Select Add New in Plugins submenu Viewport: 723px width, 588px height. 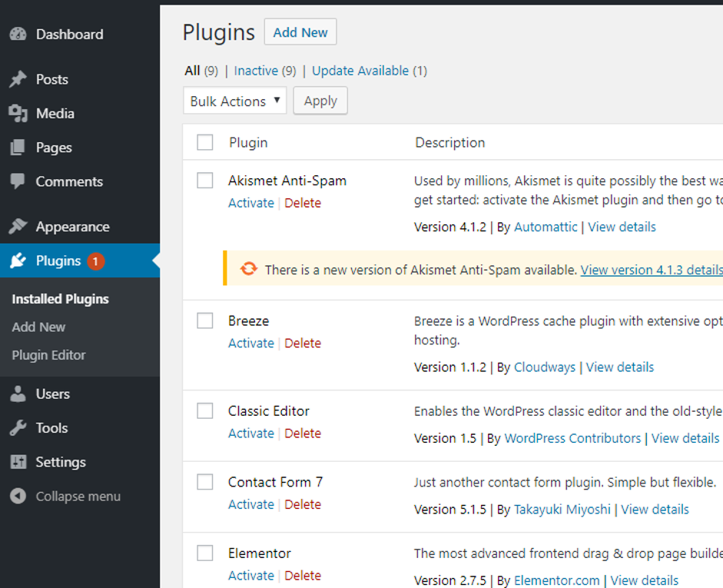point(38,327)
